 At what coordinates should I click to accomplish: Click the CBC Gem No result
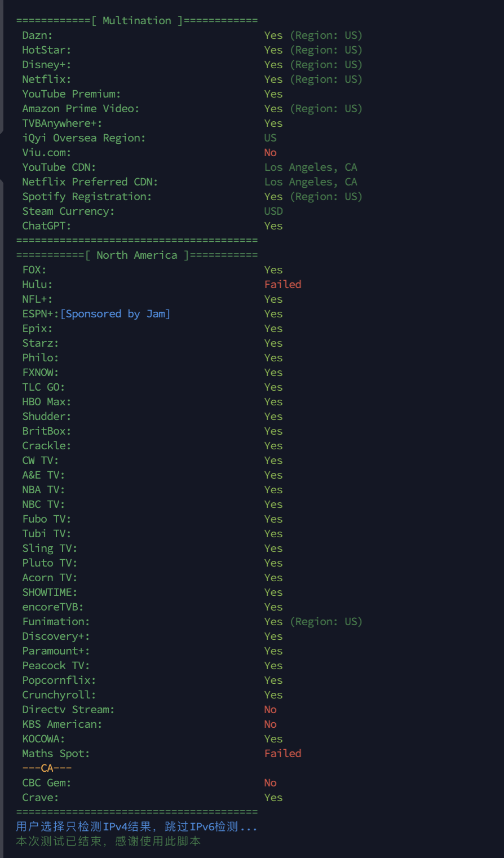(270, 783)
